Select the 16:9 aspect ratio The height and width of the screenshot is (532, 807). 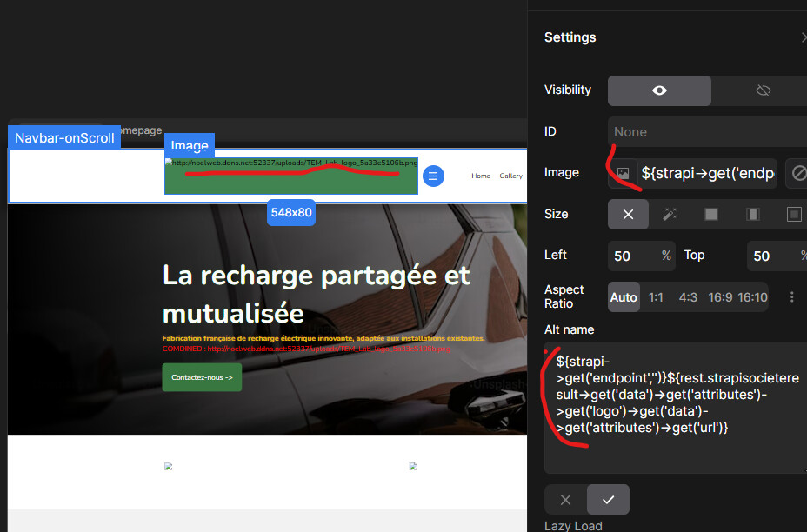[x=720, y=297]
